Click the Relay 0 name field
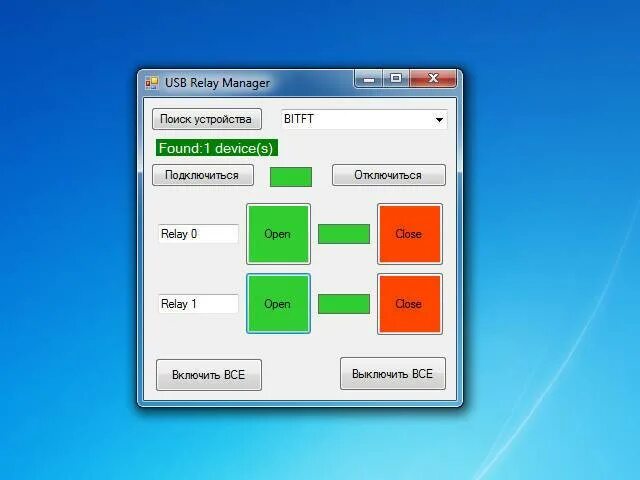Screen dimensions: 640x480 [x=198, y=234]
